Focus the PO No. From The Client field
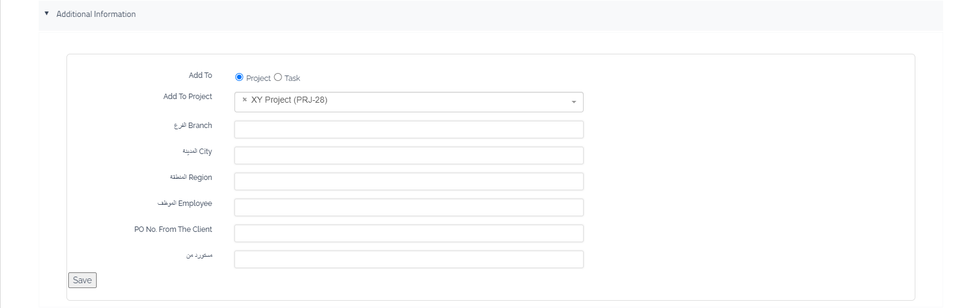This screenshot has width=980, height=308. [408, 233]
